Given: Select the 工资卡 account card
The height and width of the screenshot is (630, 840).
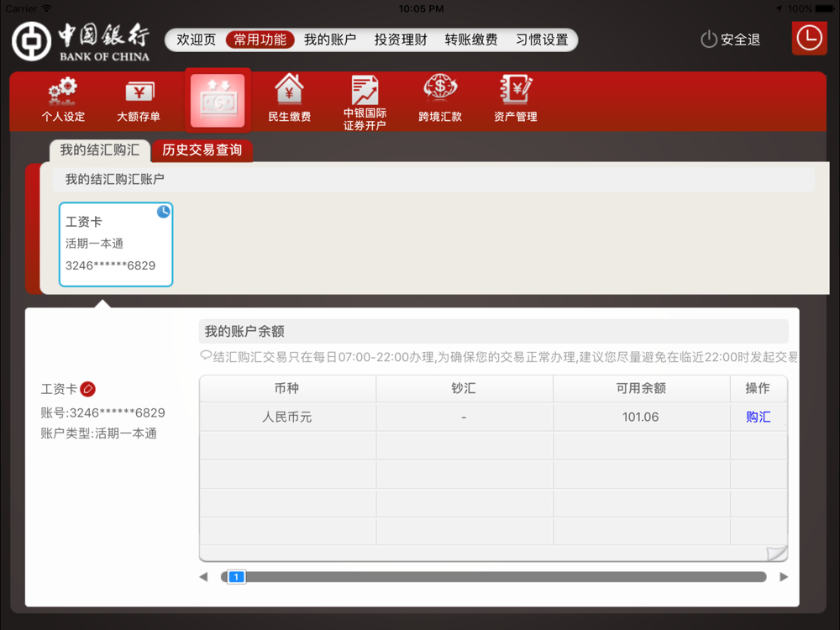Looking at the screenshot, I should [x=115, y=244].
